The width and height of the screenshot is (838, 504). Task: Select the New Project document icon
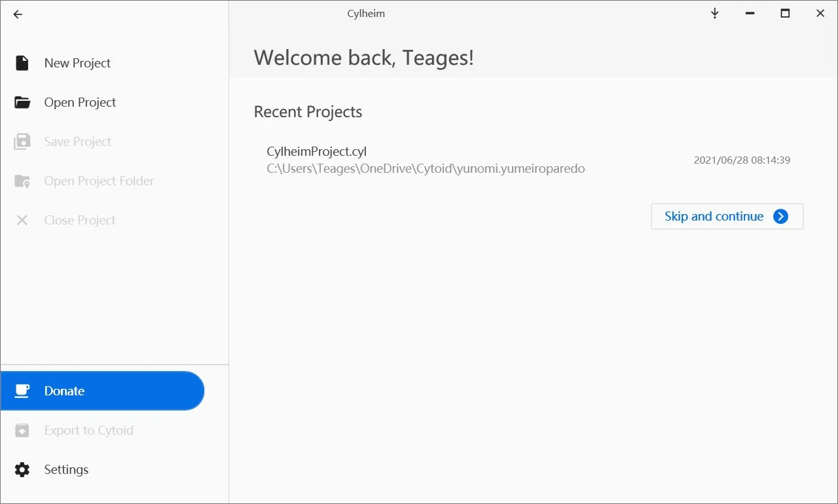click(22, 62)
